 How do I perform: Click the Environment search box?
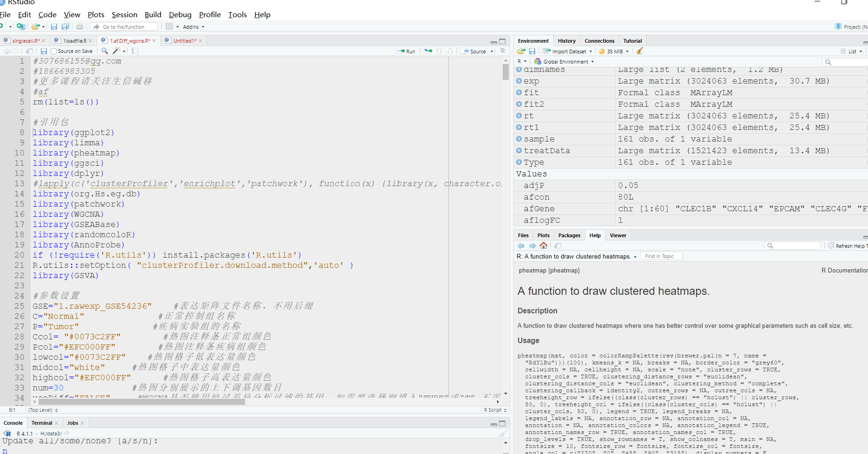[x=845, y=62]
